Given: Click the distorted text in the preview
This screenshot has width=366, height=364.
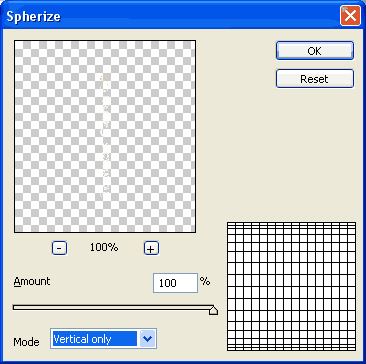Looking at the screenshot, I should click(x=105, y=136).
